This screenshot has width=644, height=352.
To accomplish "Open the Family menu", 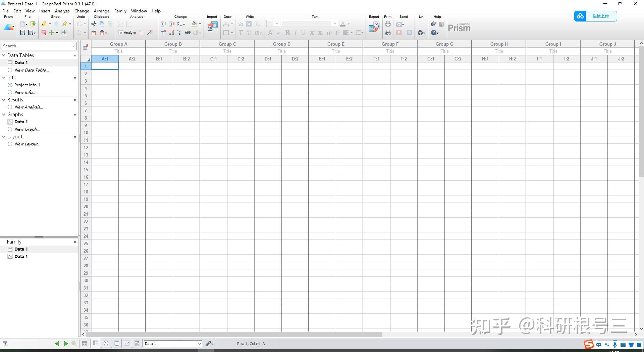I will pos(120,11).
